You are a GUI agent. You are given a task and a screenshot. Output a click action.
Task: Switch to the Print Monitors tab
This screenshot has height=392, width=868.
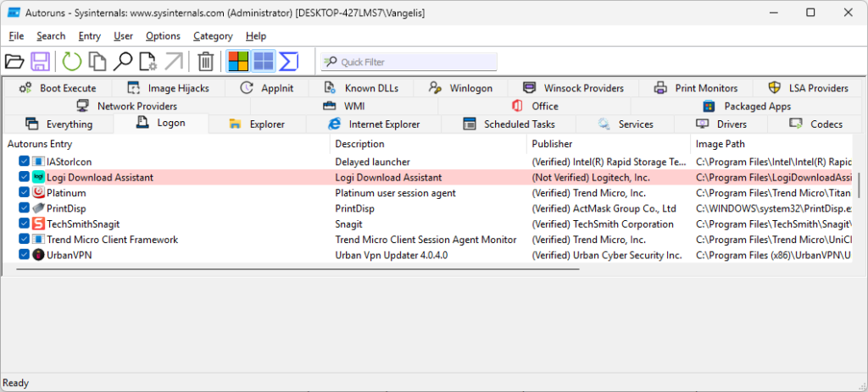coord(696,88)
